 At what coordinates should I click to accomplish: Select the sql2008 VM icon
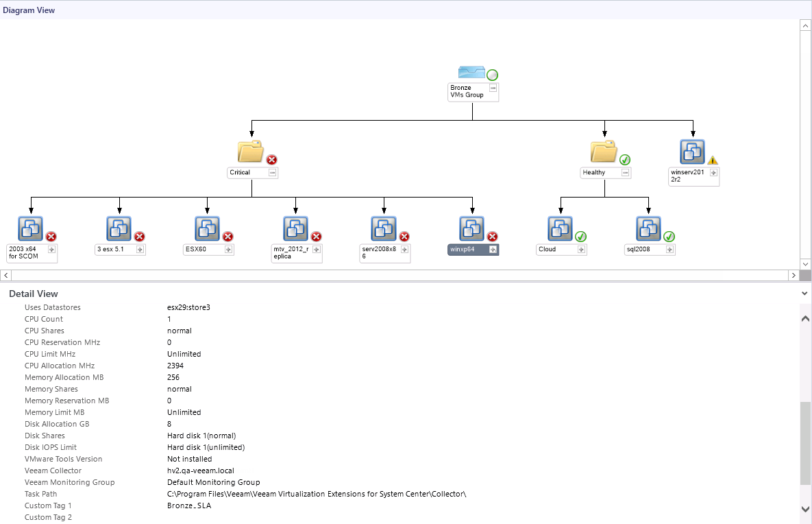[649, 228]
